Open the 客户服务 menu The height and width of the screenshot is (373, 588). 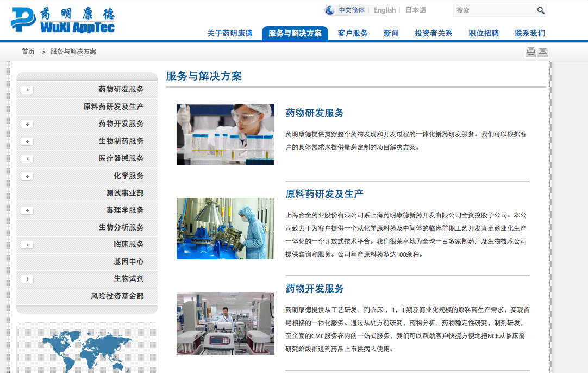(353, 33)
